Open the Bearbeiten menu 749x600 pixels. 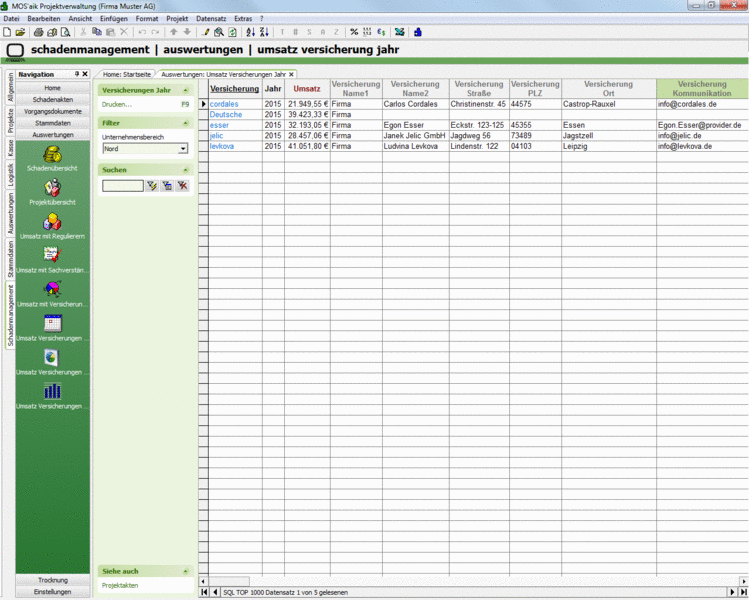click(43, 19)
